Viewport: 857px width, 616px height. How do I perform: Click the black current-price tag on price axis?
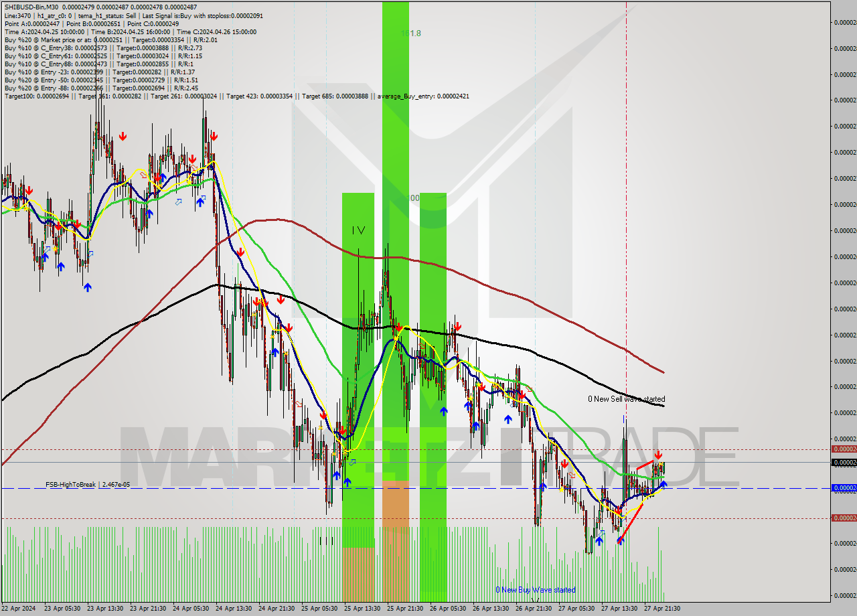click(844, 463)
